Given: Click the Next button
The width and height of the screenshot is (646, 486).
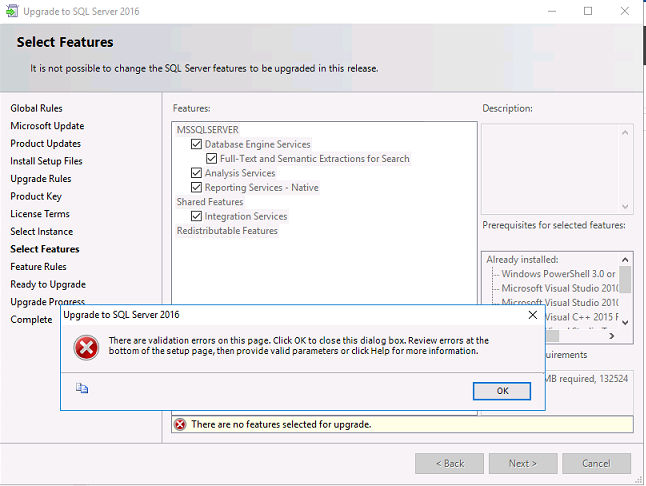Looking at the screenshot, I should pyautogui.click(x=523, y=464).
